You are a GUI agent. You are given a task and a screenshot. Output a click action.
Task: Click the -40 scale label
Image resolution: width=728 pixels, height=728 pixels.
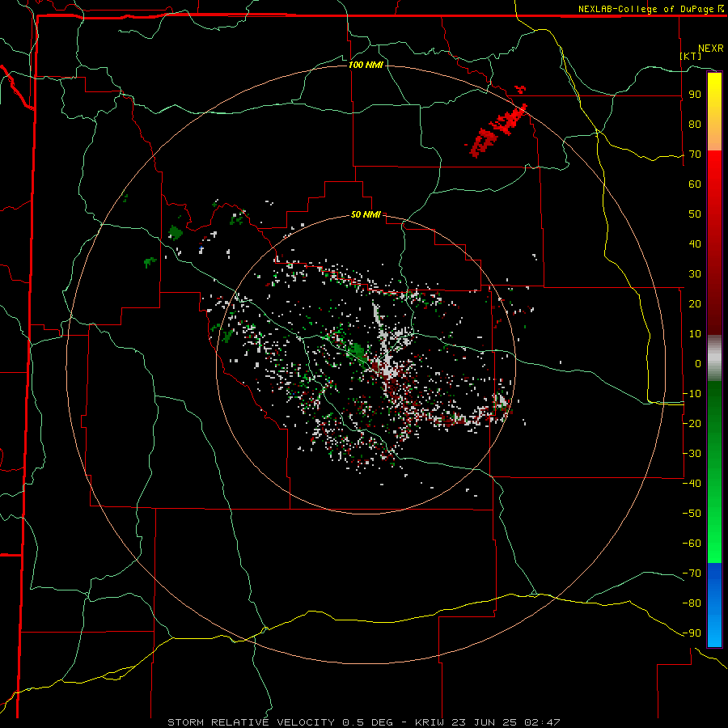[692, 484]
